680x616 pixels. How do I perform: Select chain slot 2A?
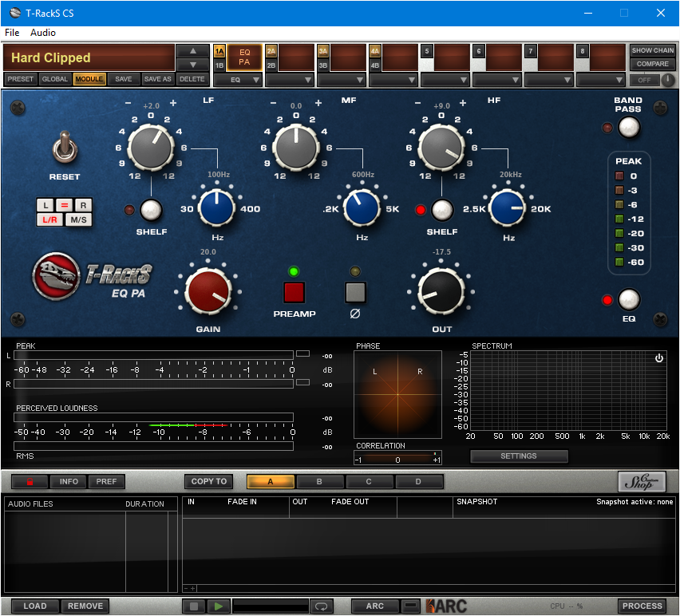[271, 51]
